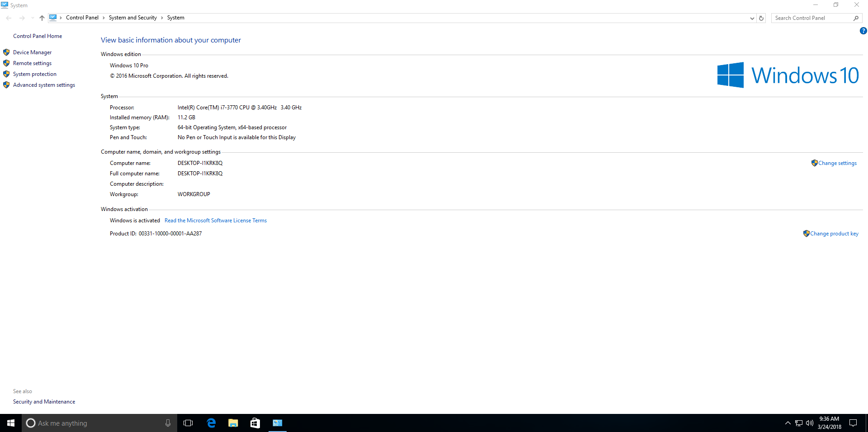Image resolution: width=868 pixels, height=432 pixels.
Task: Show hidden tray icons chevron
Action: [788, 423]
